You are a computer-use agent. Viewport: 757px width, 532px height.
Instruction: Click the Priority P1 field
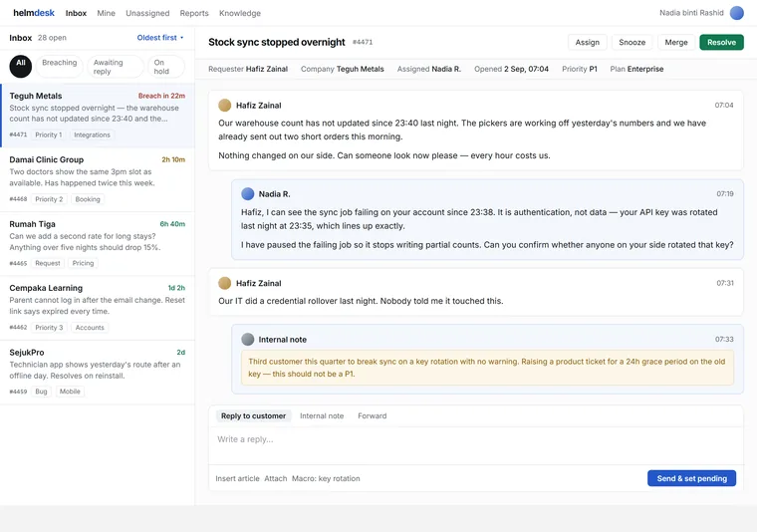580,69
